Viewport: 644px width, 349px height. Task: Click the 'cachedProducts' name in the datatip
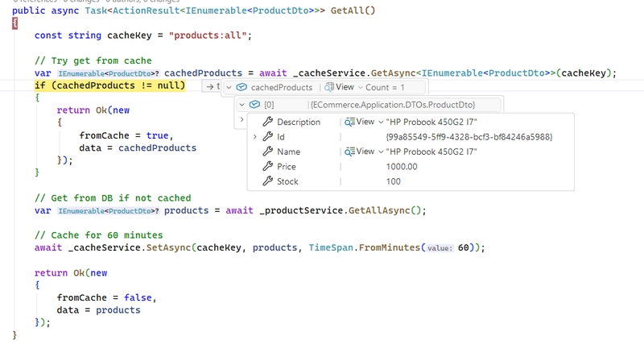282,87
